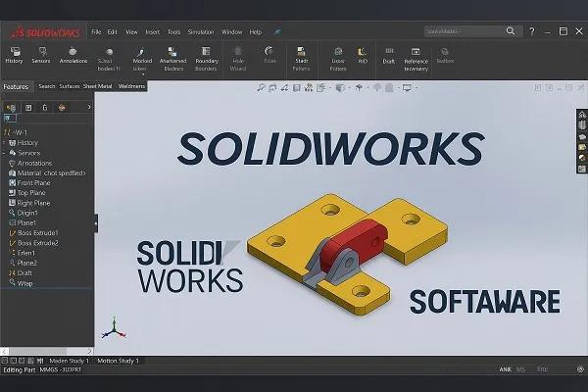Click the monitor icon in the view toolbar
Image resolution: width=588 pixels, height=392 pixels.
coord(407,88)
